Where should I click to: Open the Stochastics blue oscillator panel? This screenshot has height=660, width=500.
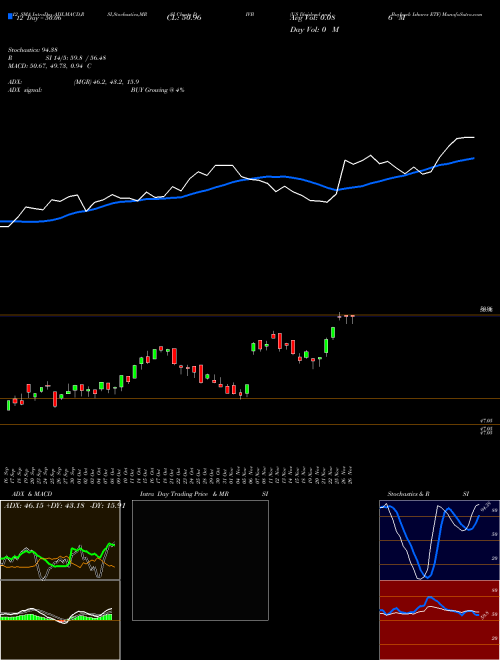pos(439,540)
